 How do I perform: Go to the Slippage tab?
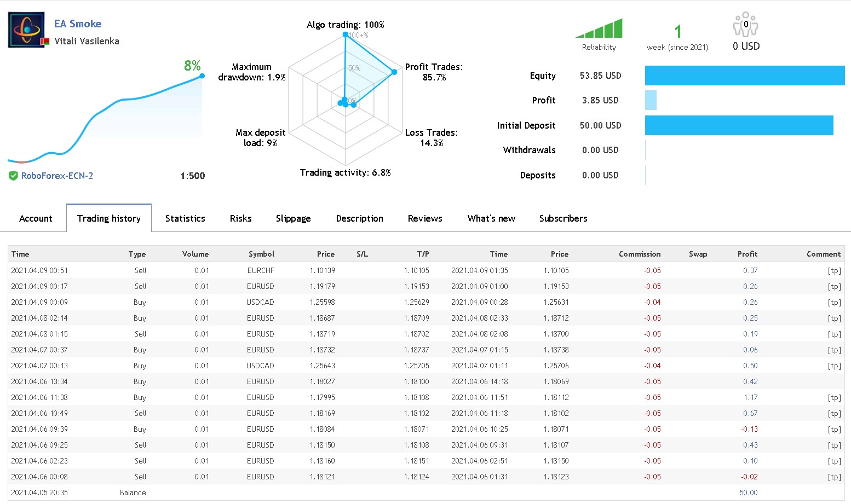tap(293, 218)
